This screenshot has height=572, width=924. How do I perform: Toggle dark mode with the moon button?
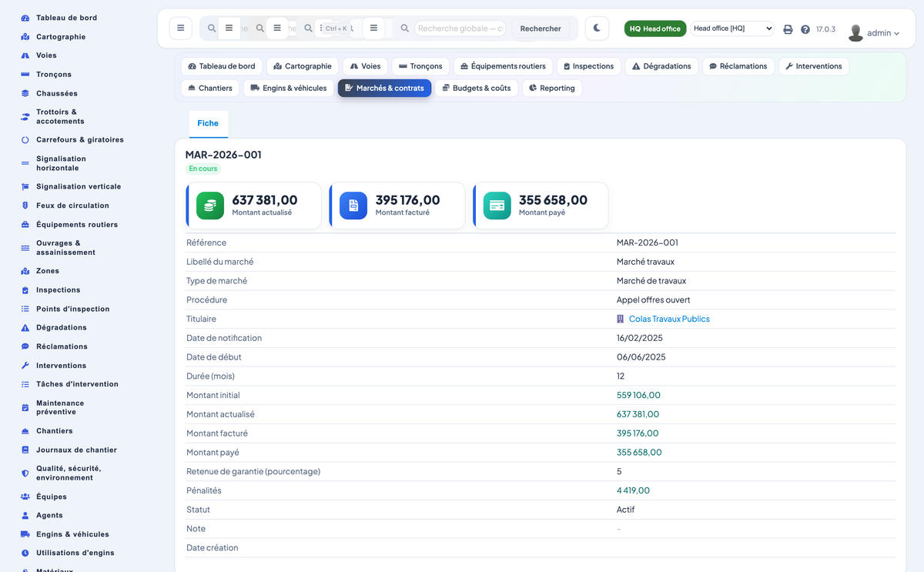pyautogui.click(x=597, y=28)
